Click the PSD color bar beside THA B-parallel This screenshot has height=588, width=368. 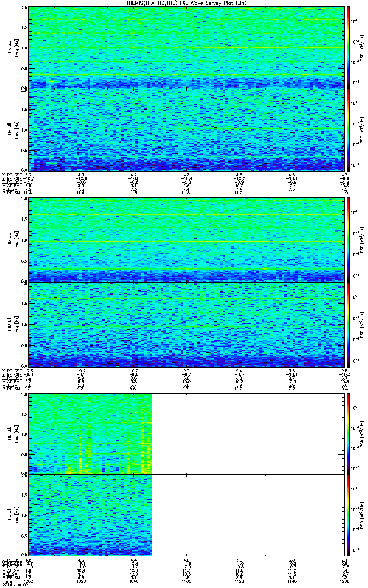click(x=348, y=129)
